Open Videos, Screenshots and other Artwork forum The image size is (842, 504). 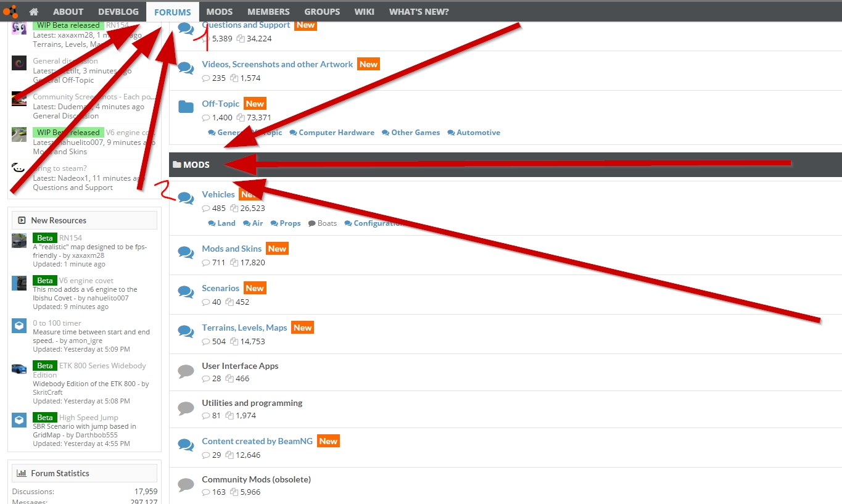(x=278, y=64)
